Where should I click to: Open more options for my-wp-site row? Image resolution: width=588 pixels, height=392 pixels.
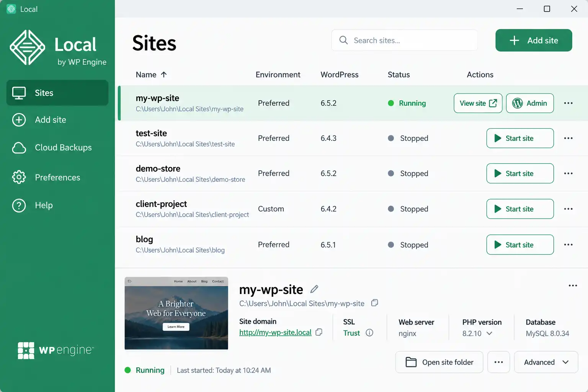pyautogui.click(x=568, y=103)
